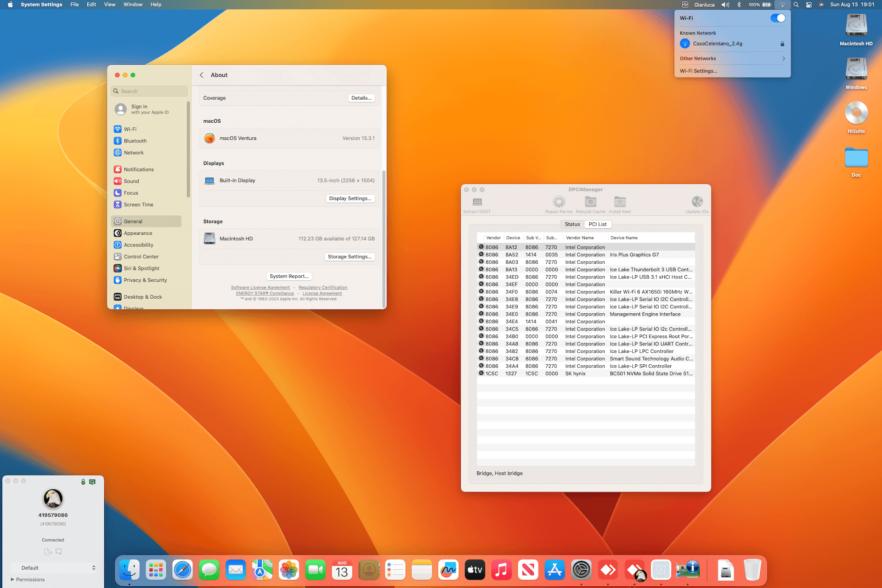Click the green lock icon in AnyDesk panel
Screen dimensions: 882x588
[x=83, y=482]
